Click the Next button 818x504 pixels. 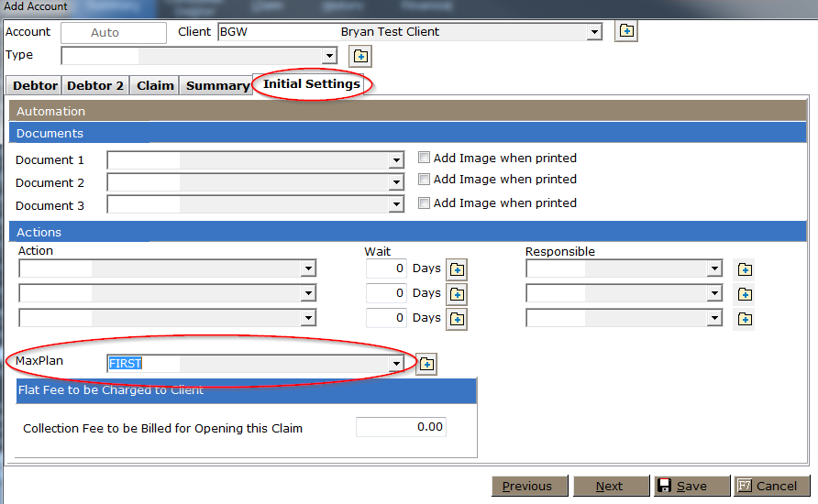pos(609,486)
